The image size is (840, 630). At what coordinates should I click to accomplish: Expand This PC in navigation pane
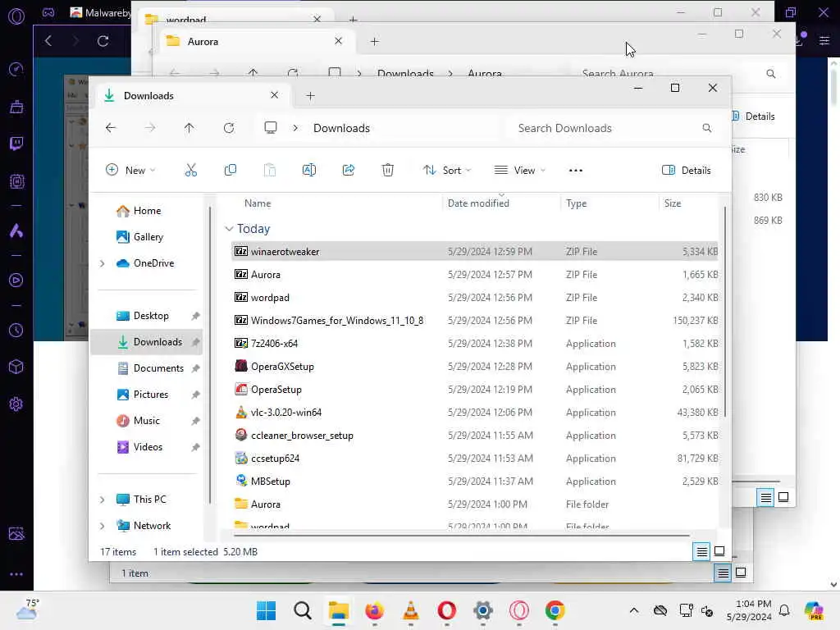(x=103, y=500)
